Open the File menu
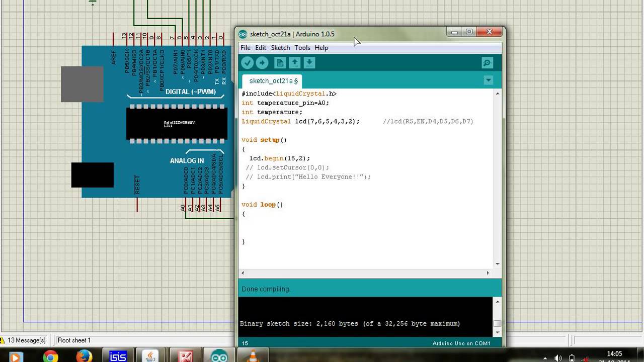Image resolution: width=644 pixels, height=362 pixels. tap(246, 48)
